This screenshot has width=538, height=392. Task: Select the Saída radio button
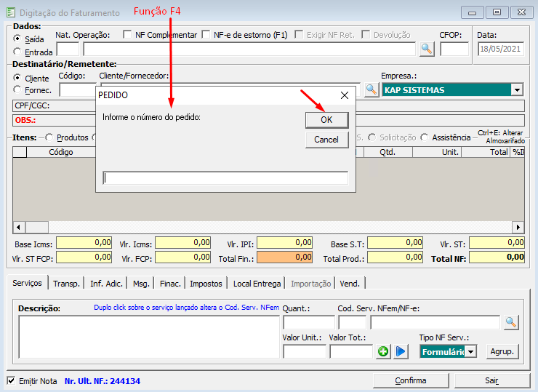point(17,38)
